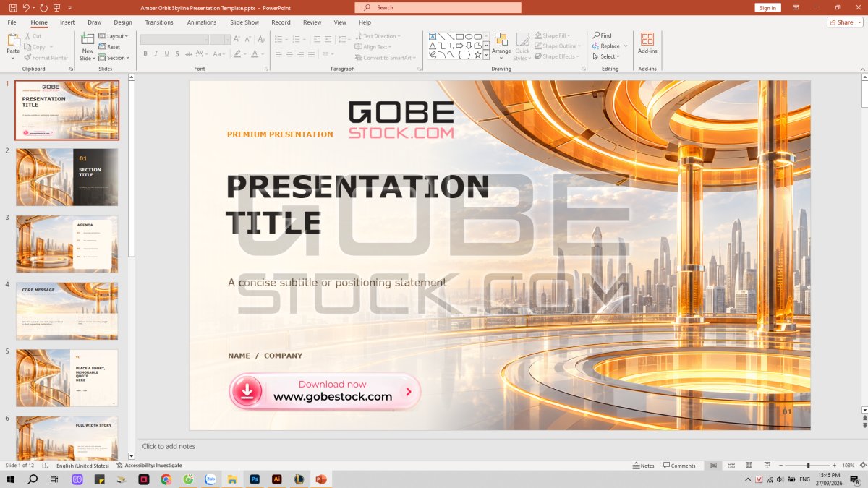The image size is (868, 488).
Task: Collapse the ribbon with the chevron
Action: 862,69
